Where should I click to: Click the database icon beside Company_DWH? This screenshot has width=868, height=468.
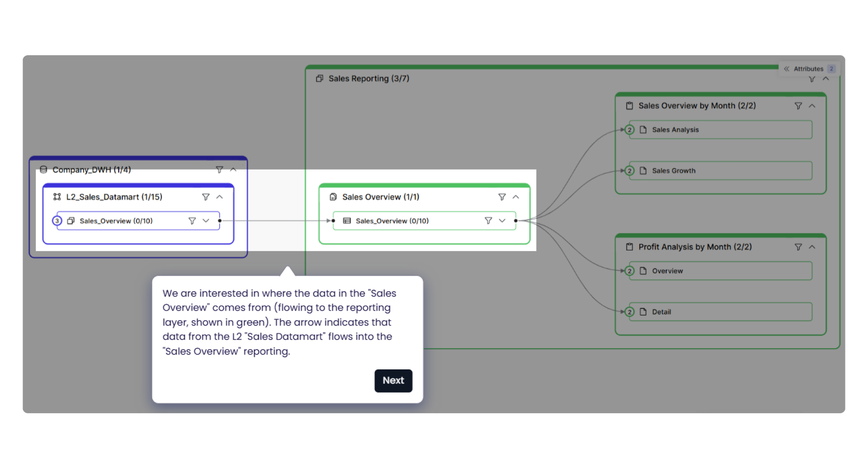43,170
